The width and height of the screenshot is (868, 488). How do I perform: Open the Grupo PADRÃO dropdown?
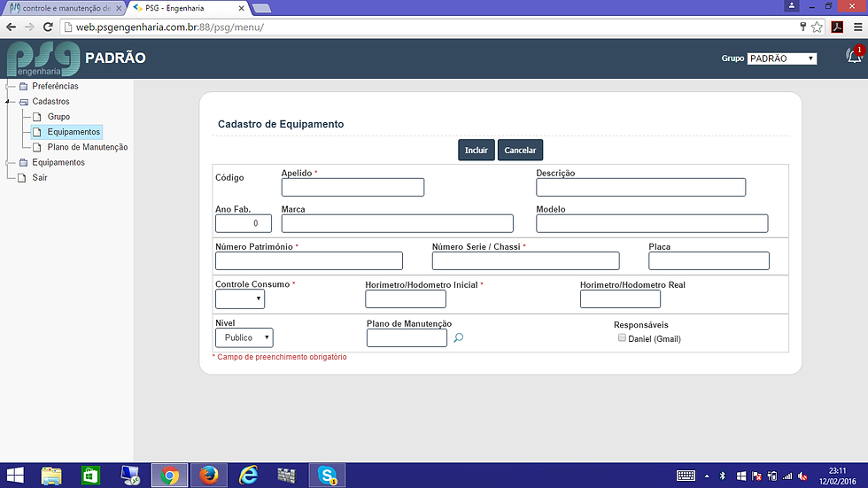click(x=781, y=58)
